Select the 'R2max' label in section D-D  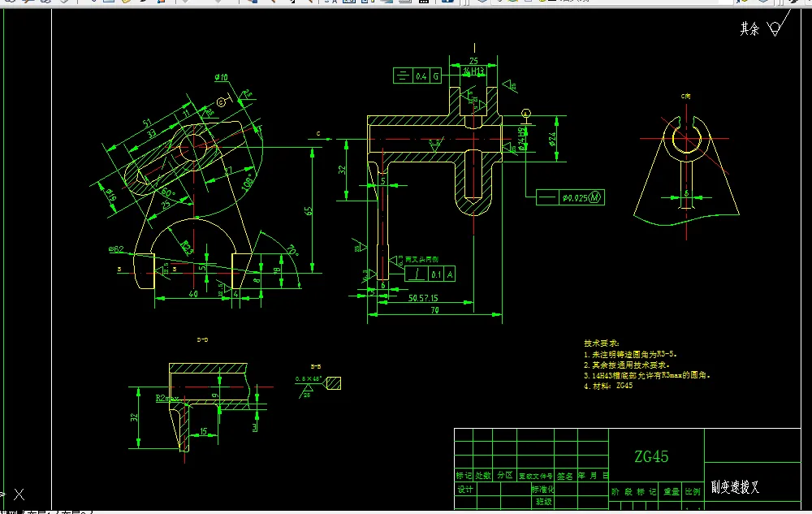[x=166, y=399]
